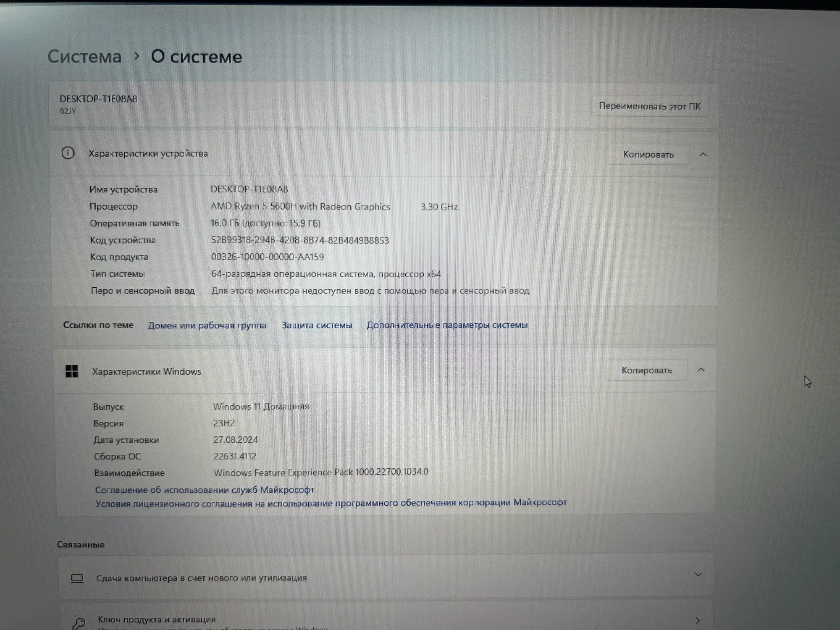Open Microsoft software license terms link
Image resolution: width=840 pixels, height=630 pixels.
coord(331,503)
